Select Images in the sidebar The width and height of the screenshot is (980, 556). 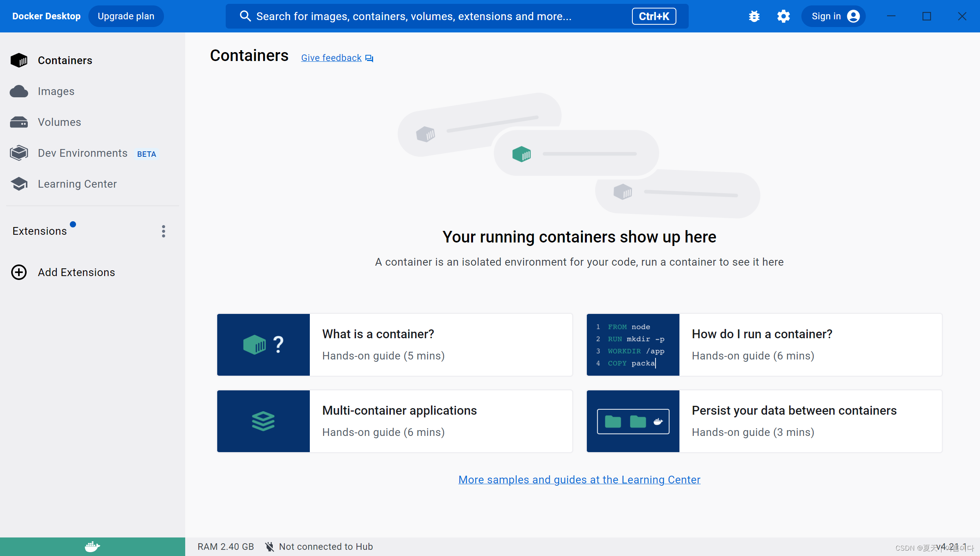coord(56,92)
